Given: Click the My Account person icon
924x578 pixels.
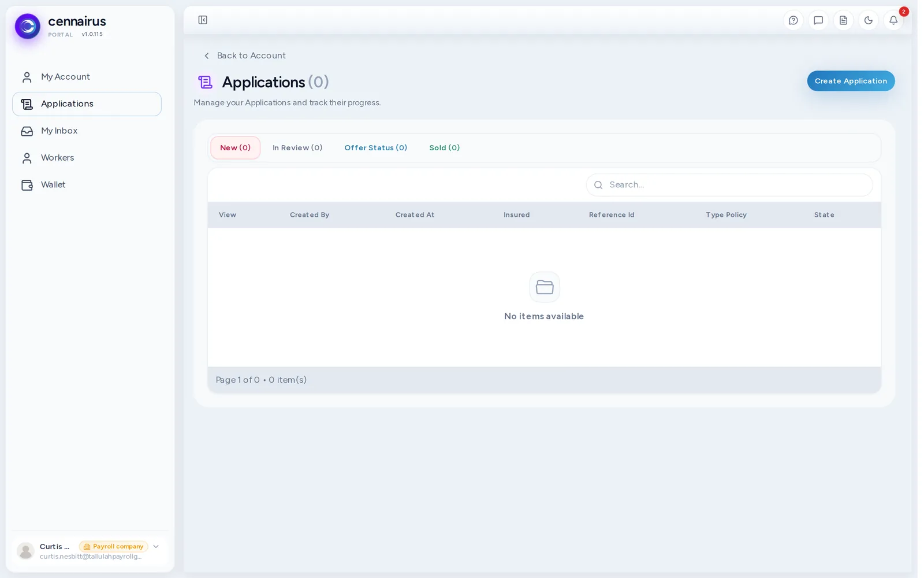Looking at the screenshot, I should pos(27,77).
